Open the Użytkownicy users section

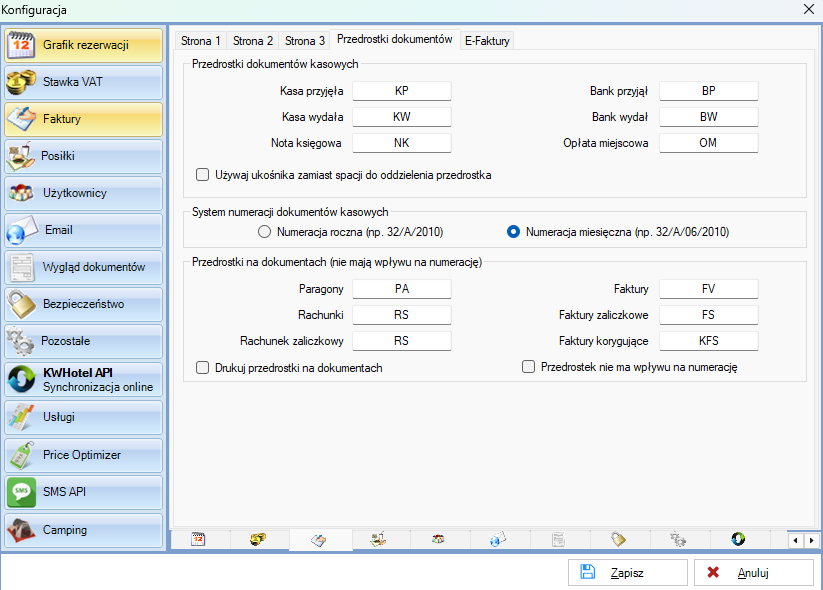pyautogui.click(x=83, y=193)
